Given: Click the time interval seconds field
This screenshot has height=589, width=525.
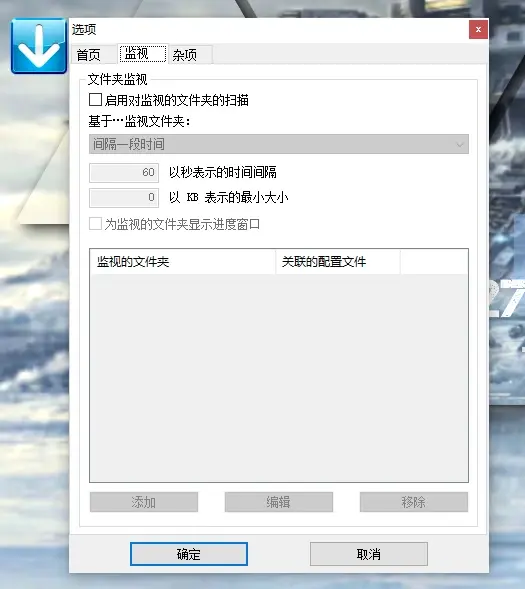Looking at the screenshot, I should (124, 172).
